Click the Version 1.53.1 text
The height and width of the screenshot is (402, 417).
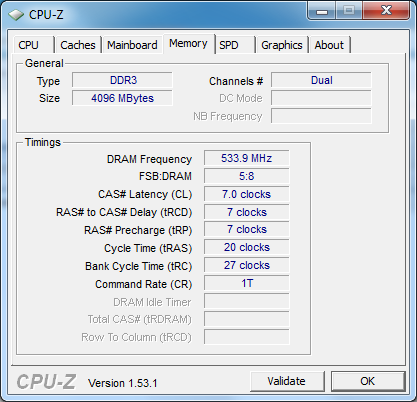(123, 383)
